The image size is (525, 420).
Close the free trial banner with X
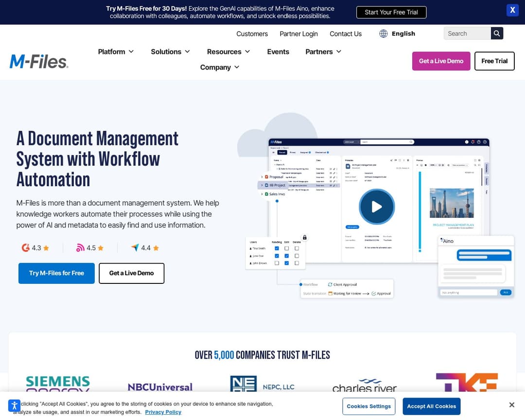coord(512,10)
